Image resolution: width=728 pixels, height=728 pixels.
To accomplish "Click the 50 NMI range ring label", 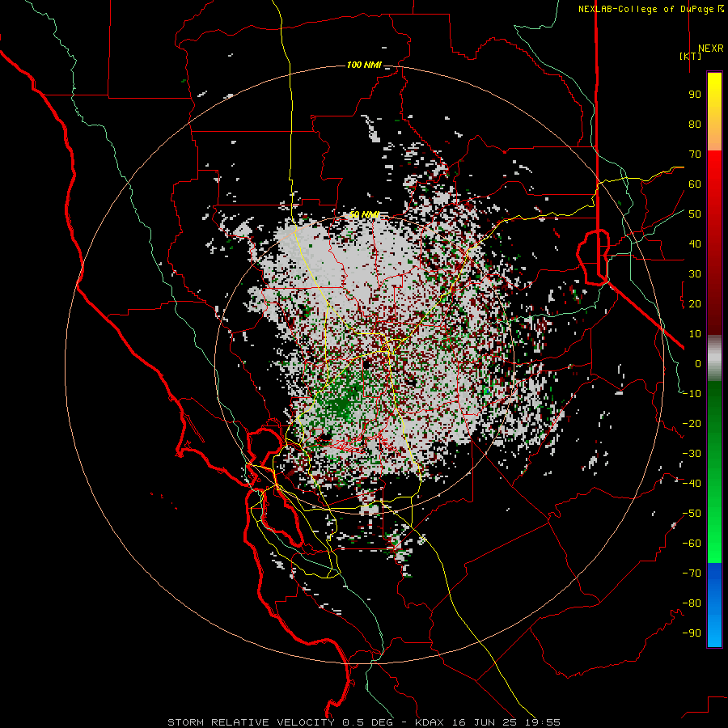I will point(364,214).
